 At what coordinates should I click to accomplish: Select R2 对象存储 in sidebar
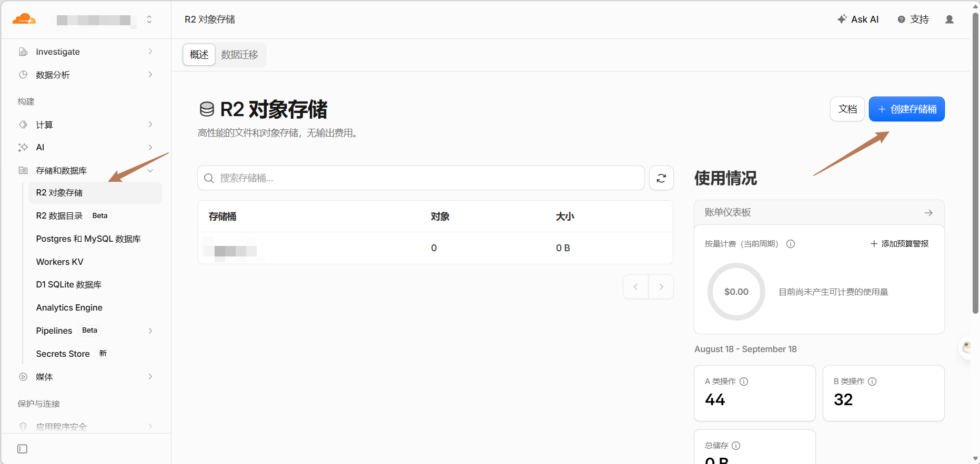click(x=95, y=193)
